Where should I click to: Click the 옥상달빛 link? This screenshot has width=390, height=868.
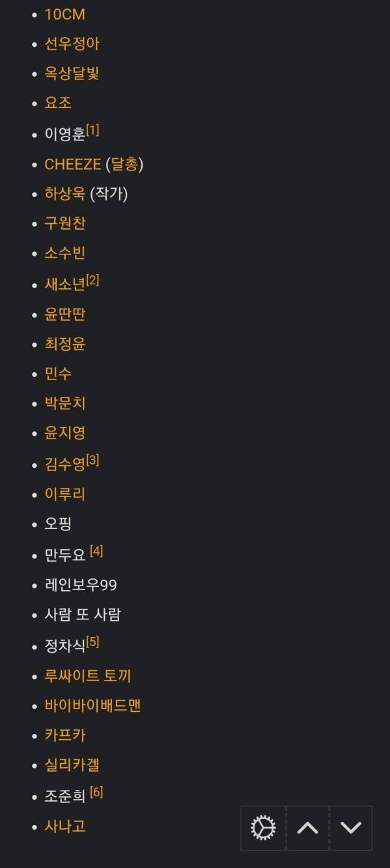[x=72, y=73]
